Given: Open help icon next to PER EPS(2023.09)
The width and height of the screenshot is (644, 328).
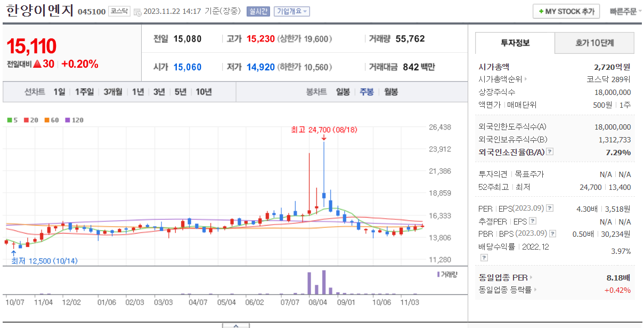Looking at the screenshot, I should 550,209.
